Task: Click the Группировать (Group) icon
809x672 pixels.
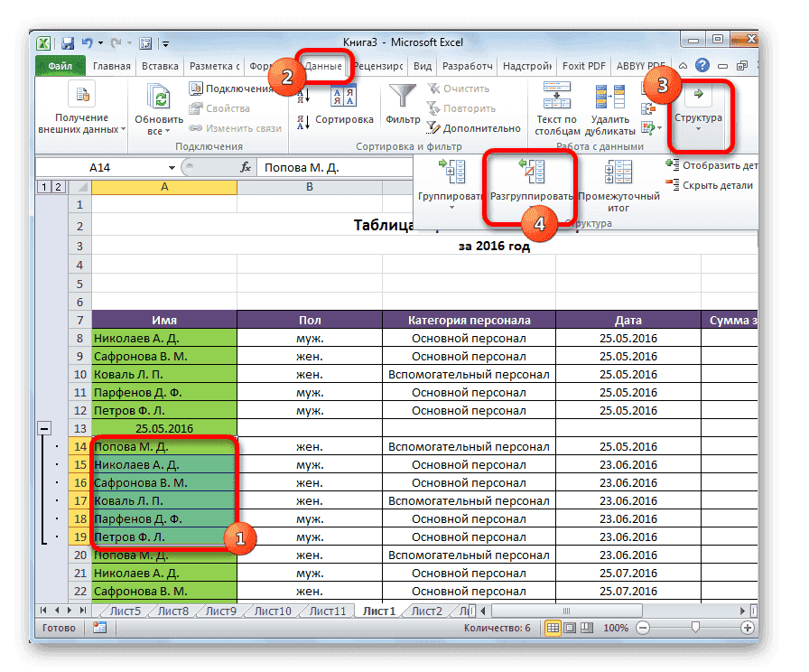Action: tap(450, 176)
